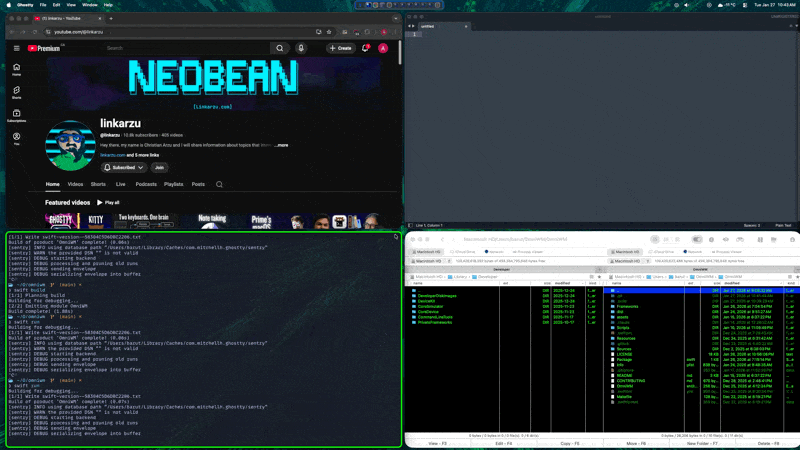
Task: Toggle the Sublime Text side bar icon
Action: point(410,225)
